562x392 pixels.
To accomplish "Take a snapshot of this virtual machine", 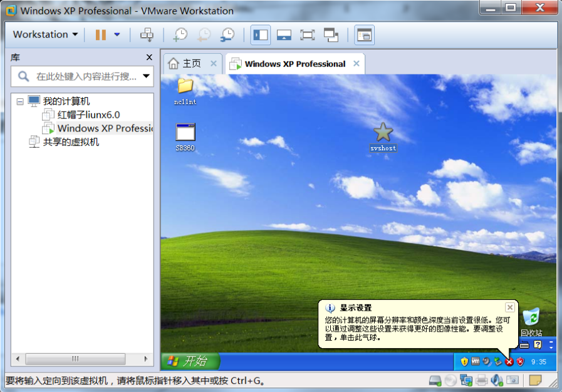I will point(180,35).
